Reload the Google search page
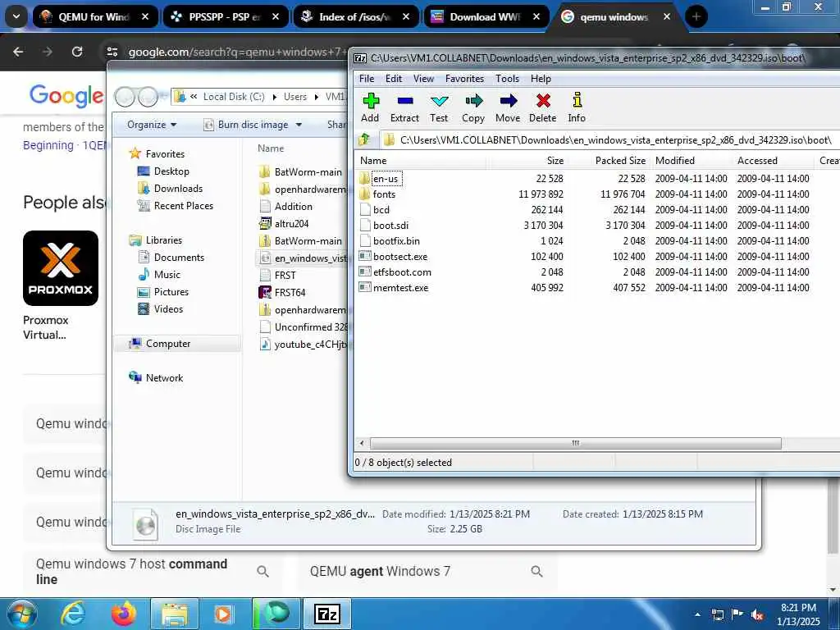The width and height of the screenshot is (840, 630). coord(77,52)
